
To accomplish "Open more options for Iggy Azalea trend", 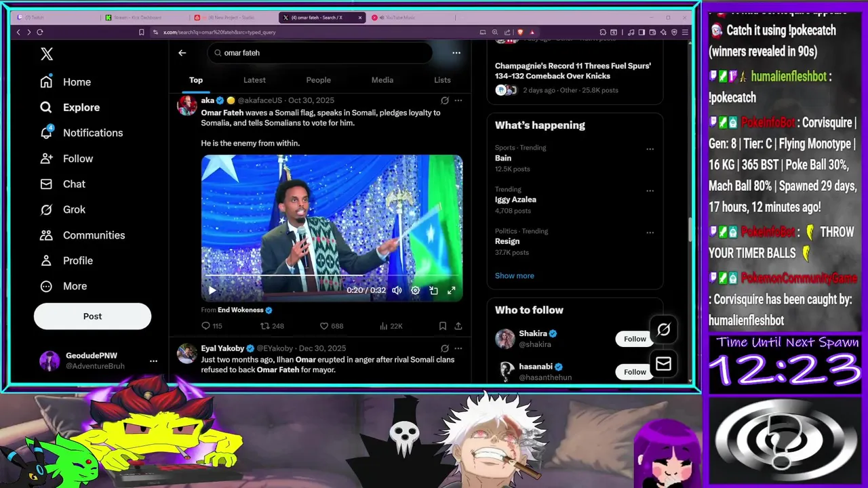I will point(650,191).
